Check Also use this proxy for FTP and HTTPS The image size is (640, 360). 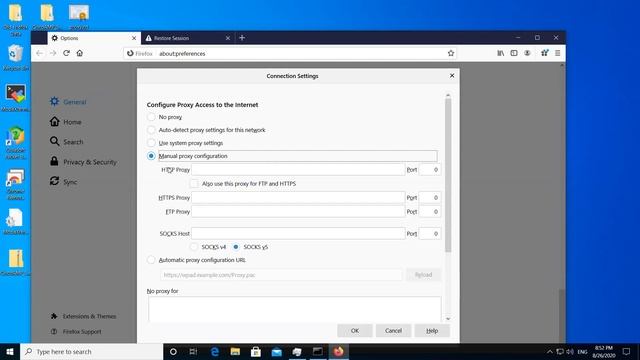[194, 184]
